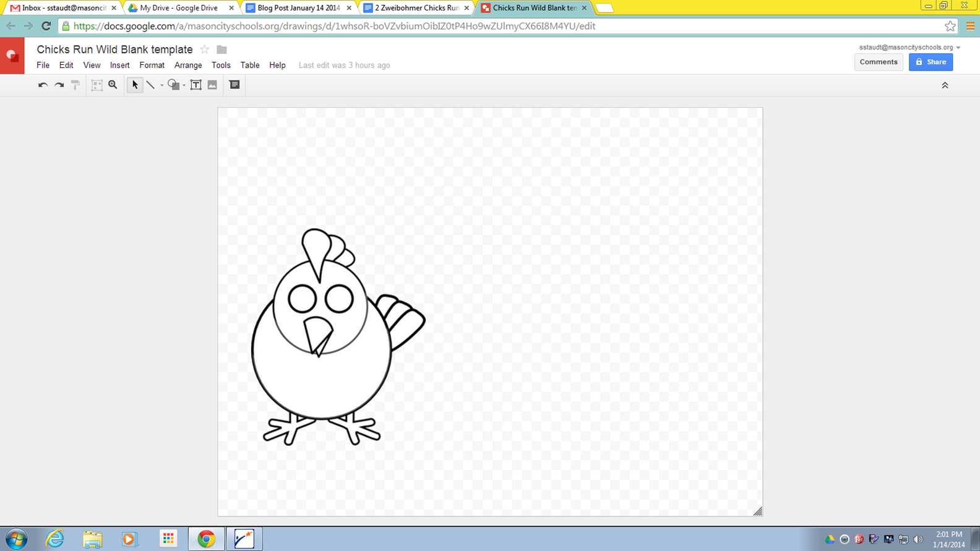Open Windows Explorer from the taskbar
The width and height of the screenshot is (980, 551).
tap(92, 539)
